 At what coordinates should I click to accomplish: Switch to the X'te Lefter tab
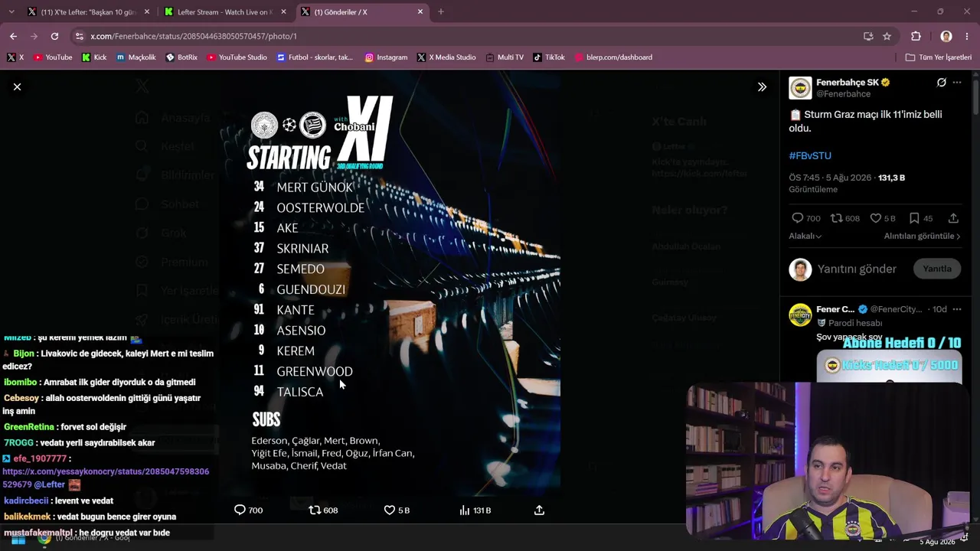88,11
